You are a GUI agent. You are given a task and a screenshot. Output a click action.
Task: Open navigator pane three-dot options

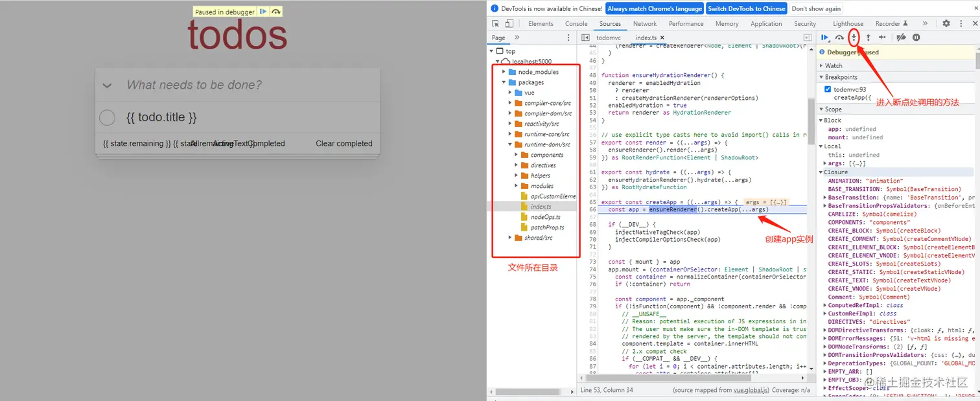569,38
